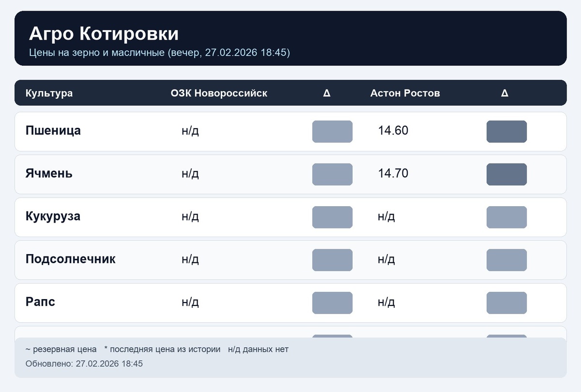The height and width of the screenshot is (392, 581).
Task: Select the Ячмень ОЗК delta swatch
Action: 332,174
